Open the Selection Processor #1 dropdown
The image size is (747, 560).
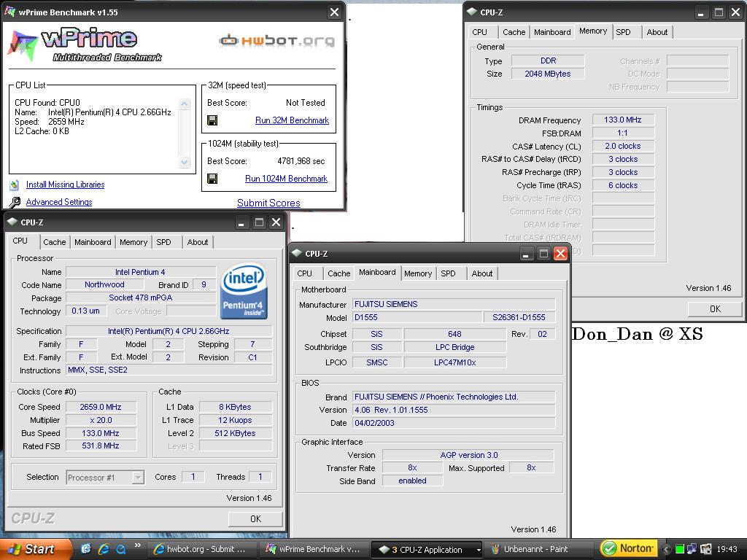(x=138, y=477)
